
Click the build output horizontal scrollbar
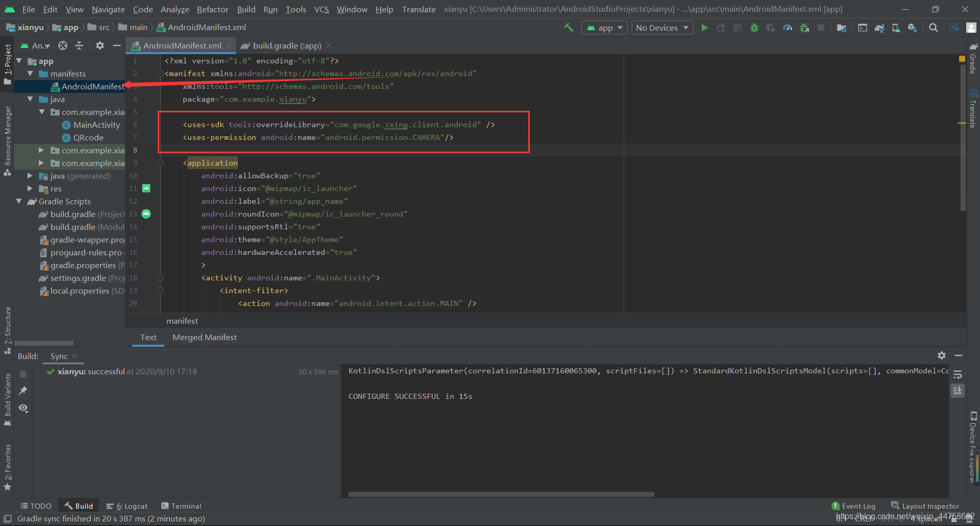pos(501,494)
